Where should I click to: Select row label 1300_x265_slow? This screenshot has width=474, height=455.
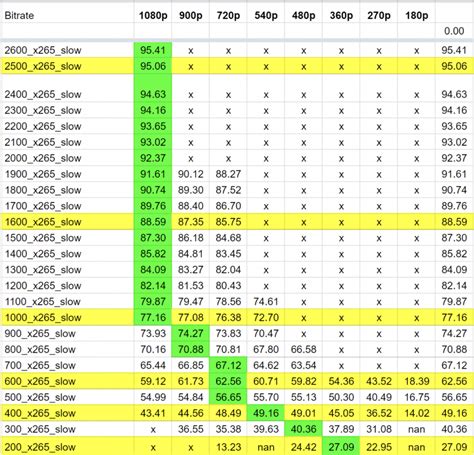(x=67, y=270)
